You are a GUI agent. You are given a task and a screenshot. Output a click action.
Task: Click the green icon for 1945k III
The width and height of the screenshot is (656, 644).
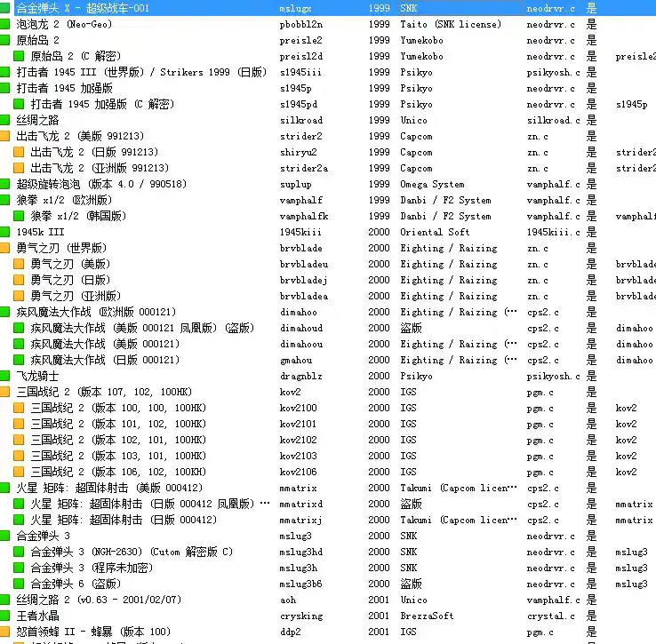click(x=4, y=232)
